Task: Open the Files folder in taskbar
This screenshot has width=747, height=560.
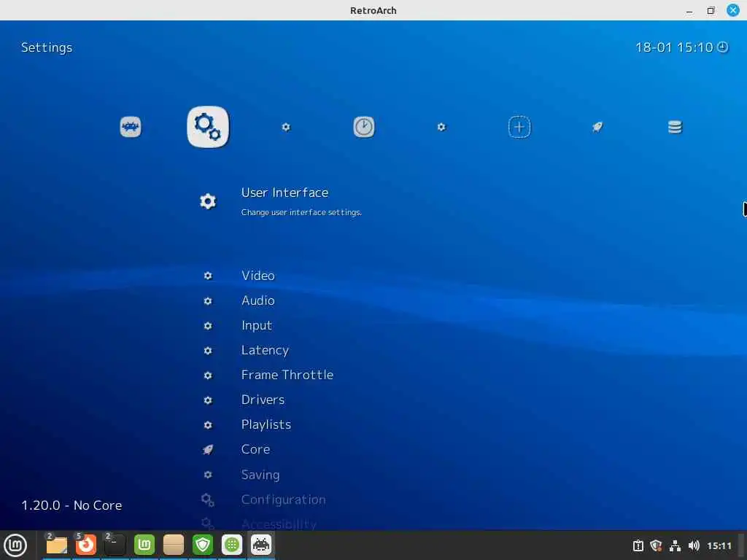Action: [x=56, y=545]
